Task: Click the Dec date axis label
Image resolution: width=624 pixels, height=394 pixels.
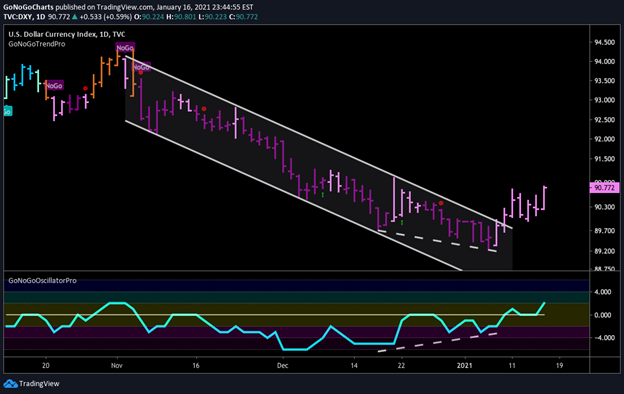Action: pos(282,365)
